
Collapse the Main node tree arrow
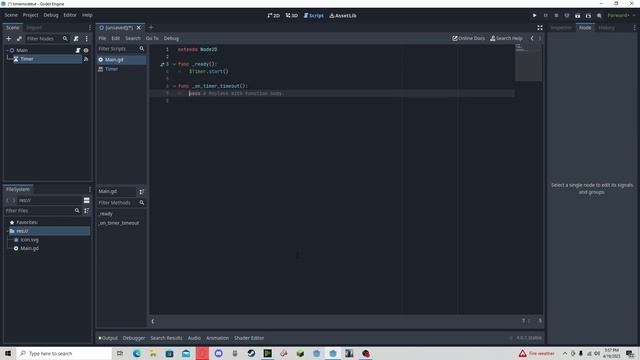click(x=7, y=50)
